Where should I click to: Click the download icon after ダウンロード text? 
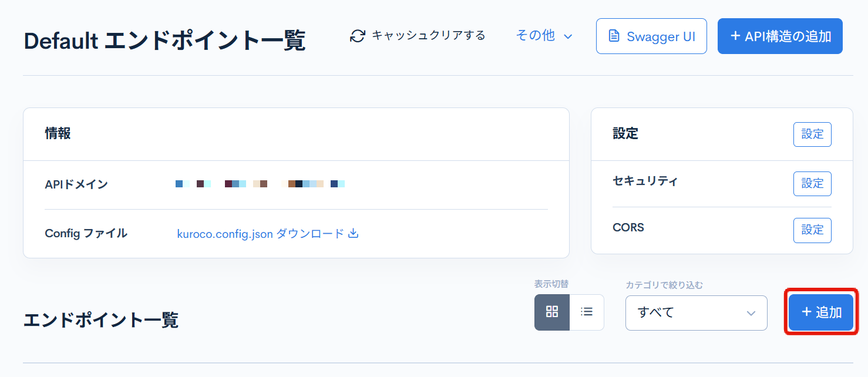(x=353, y=233)
